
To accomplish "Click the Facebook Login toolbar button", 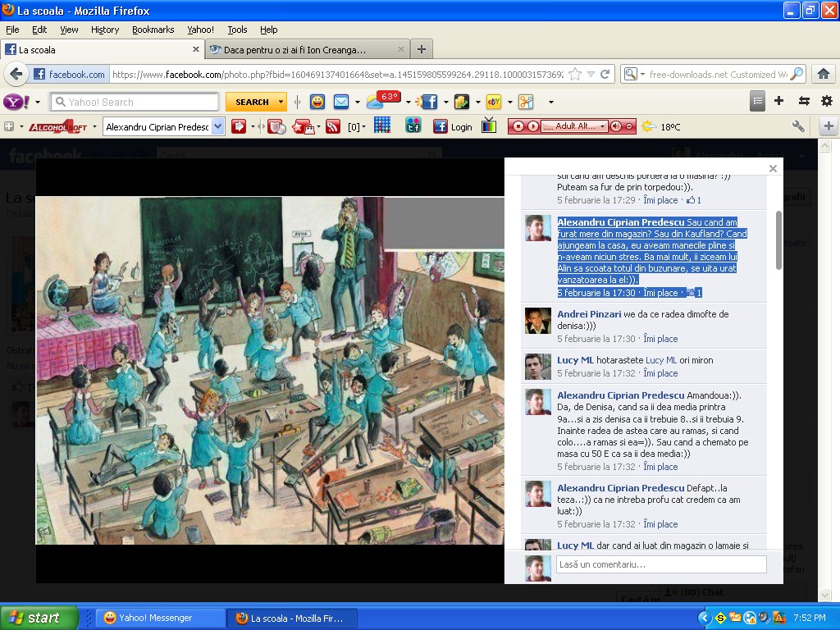I will point(453,126).
